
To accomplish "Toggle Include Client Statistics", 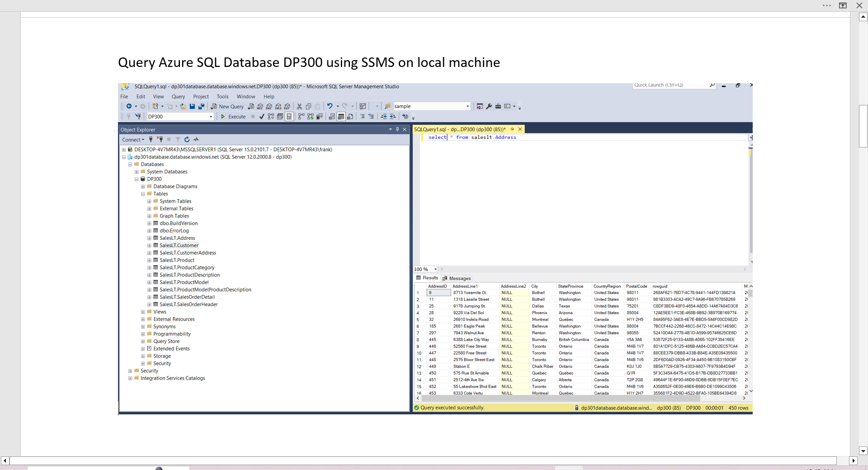I will [319, 116].
